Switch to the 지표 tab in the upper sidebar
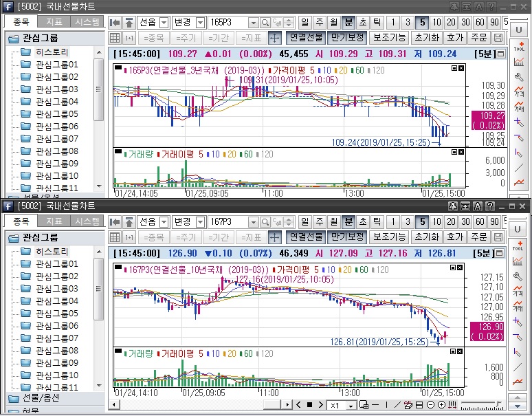 tap(54, 22)
